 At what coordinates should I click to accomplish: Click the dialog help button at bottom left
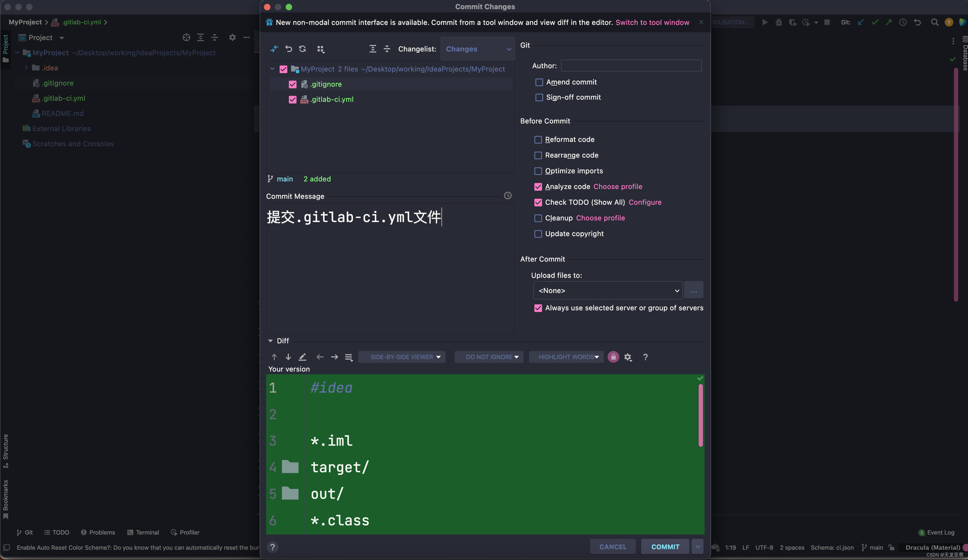coord(272,547)
